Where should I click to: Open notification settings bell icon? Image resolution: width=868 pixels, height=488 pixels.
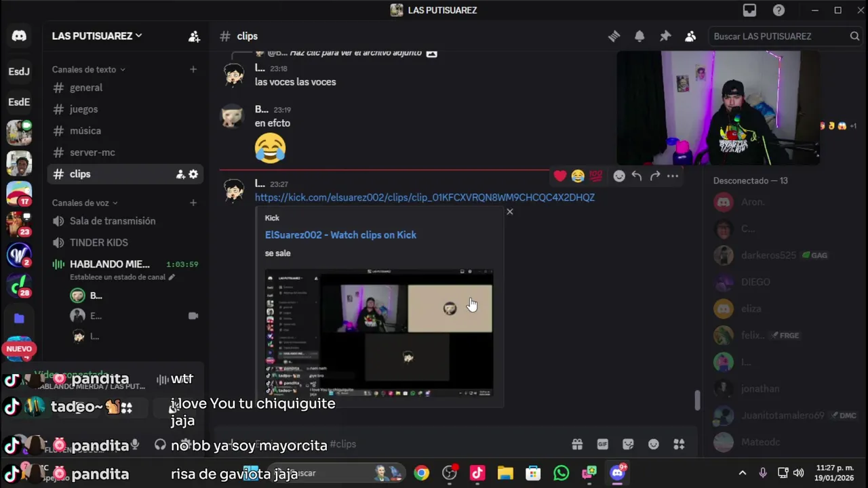click(639, 37)
